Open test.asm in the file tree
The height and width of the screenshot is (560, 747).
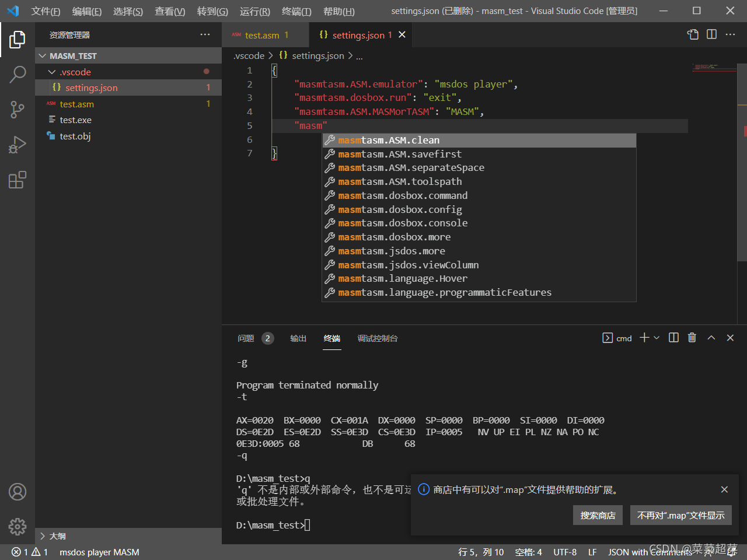coord(128,104)
